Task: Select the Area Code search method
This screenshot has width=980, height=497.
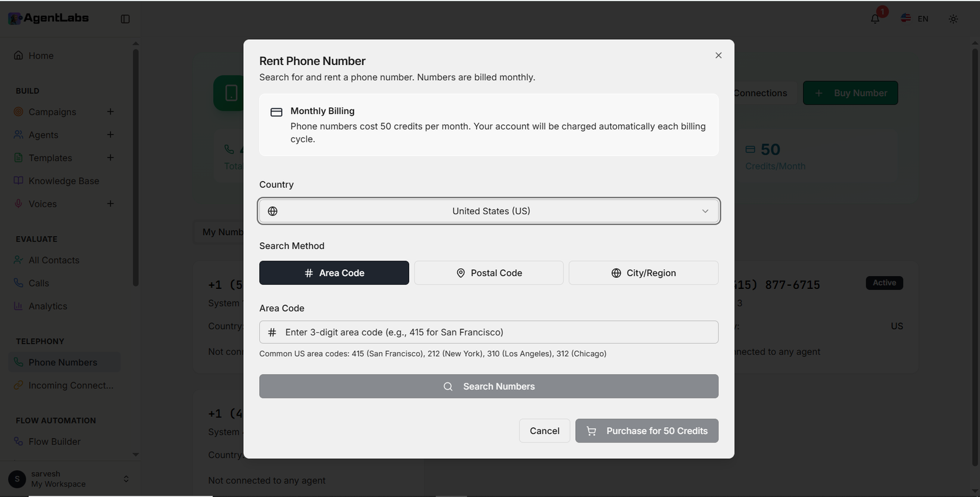Action: [333, 272]
